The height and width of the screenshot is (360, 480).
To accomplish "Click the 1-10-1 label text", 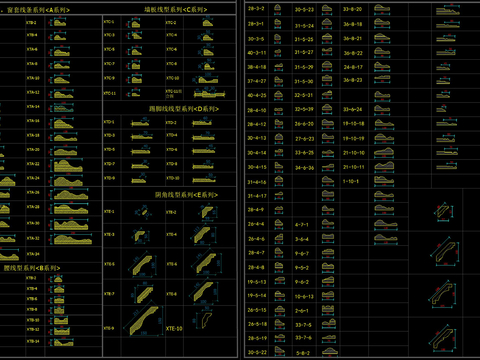I will tap(351, 181).
